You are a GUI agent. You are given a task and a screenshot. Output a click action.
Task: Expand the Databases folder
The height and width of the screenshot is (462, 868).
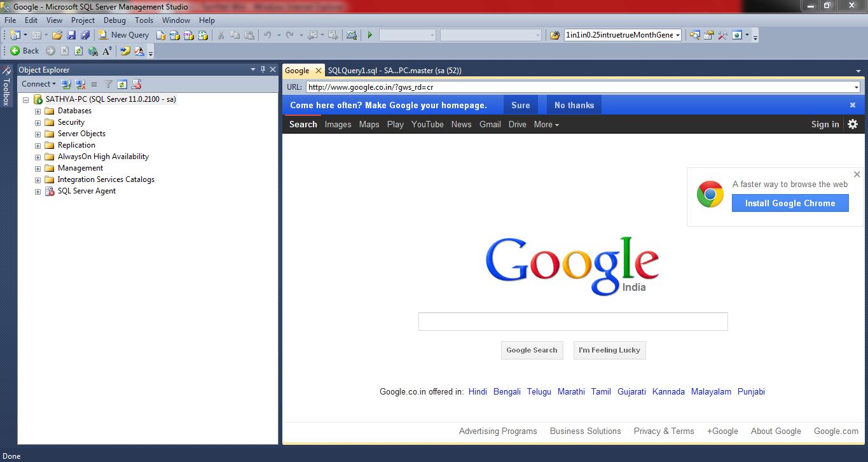pyautogui.click(x=38, y=111)
